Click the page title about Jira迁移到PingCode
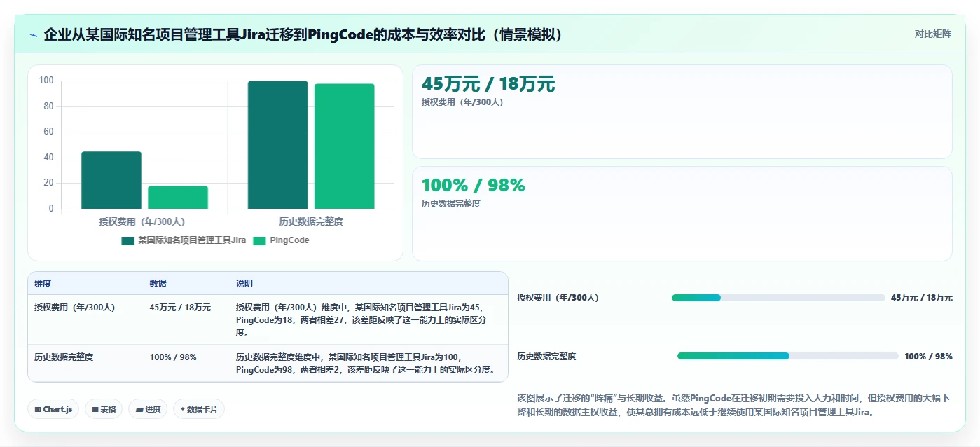Screen dimensions: 980x447 pos(305,34)
